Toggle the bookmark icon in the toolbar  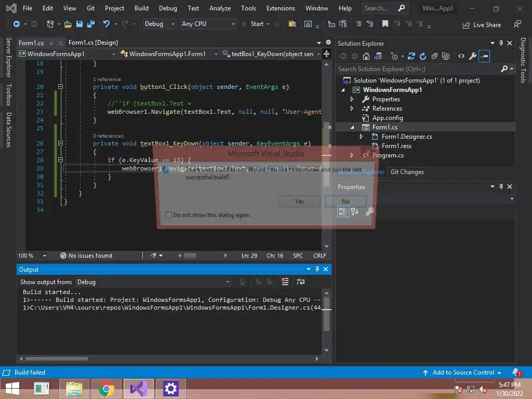[385, 24]
